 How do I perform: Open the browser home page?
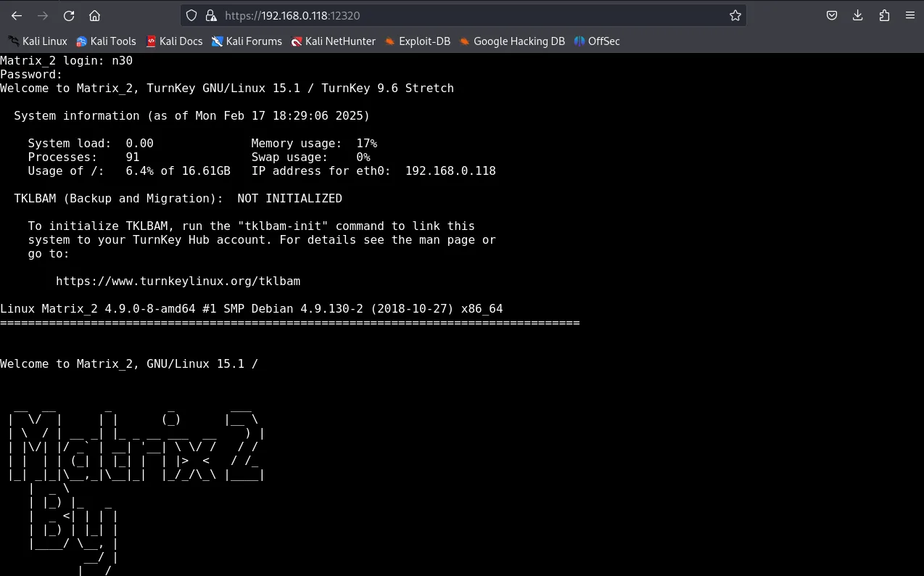94,15
